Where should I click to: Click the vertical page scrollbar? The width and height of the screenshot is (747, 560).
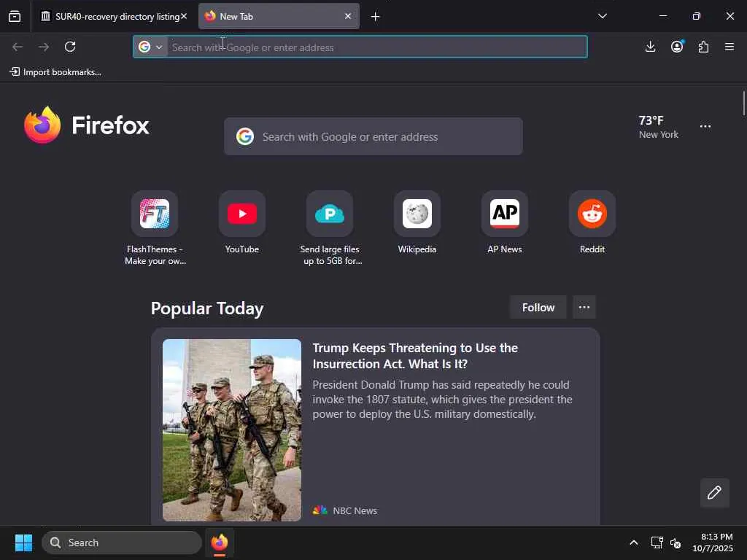pyautogui.click(x=743, y=103)
